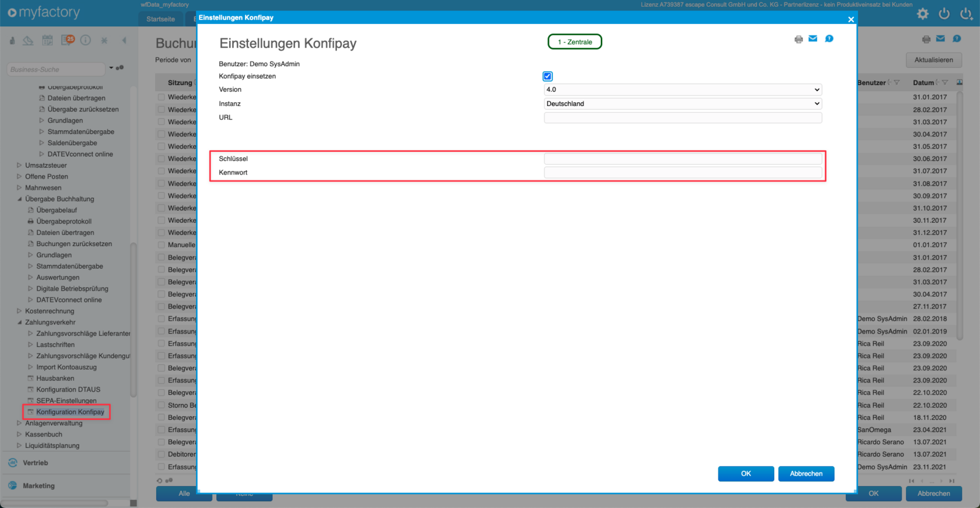Click the envelope icon on the background page

(x=940, y=39)
